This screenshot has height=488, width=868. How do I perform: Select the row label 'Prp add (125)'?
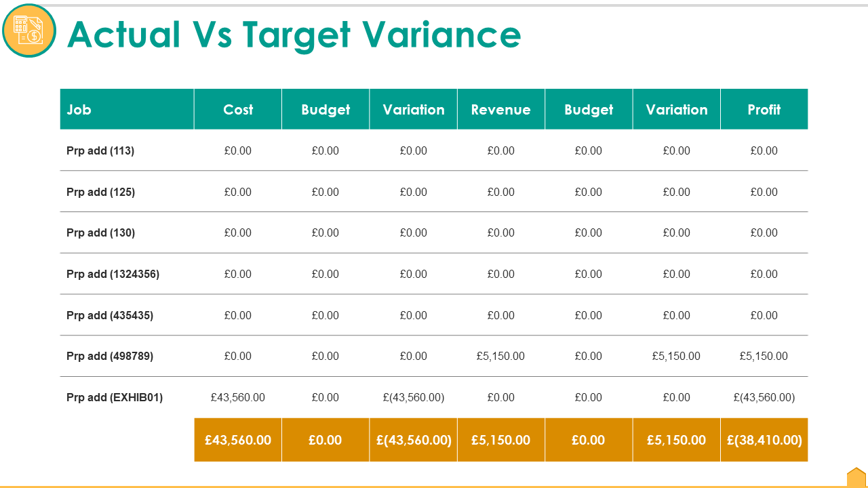pyautogui.click(x=100, y=192)
